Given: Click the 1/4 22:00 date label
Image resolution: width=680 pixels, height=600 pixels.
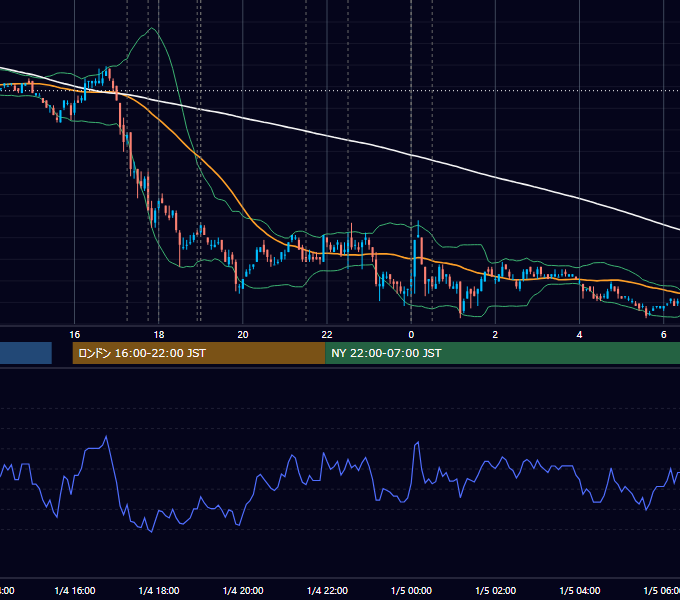Looking at the screenshot, I should pos(327,590).
